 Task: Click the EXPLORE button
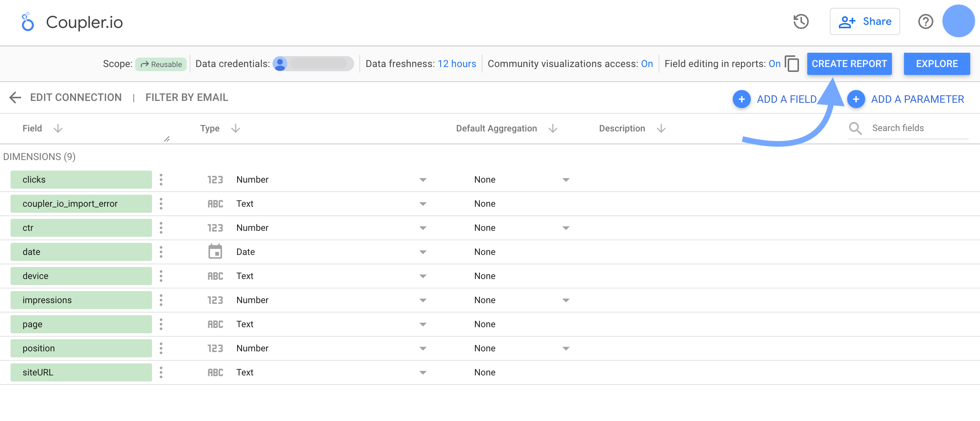click(x=937, y=64)
